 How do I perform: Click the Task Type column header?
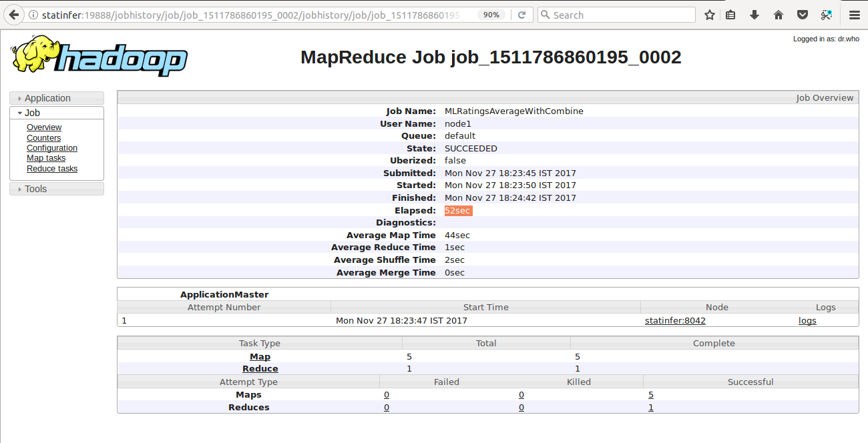(260, 344)
